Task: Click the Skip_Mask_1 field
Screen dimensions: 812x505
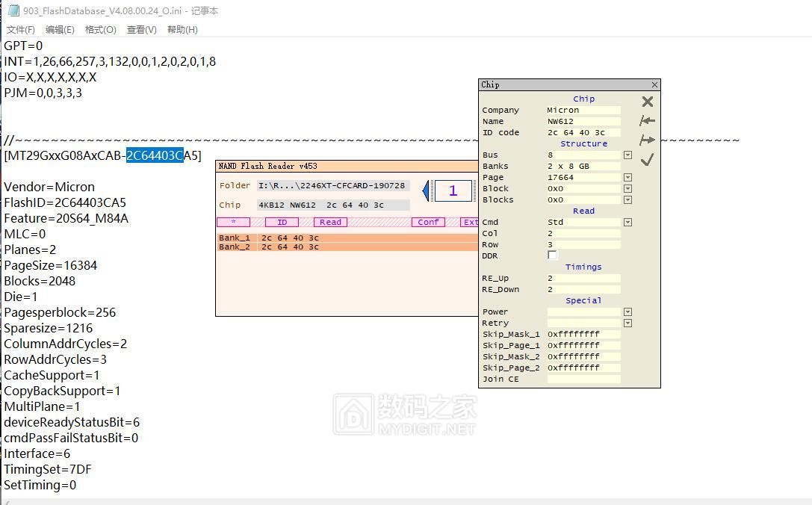Action: [583, 334]
